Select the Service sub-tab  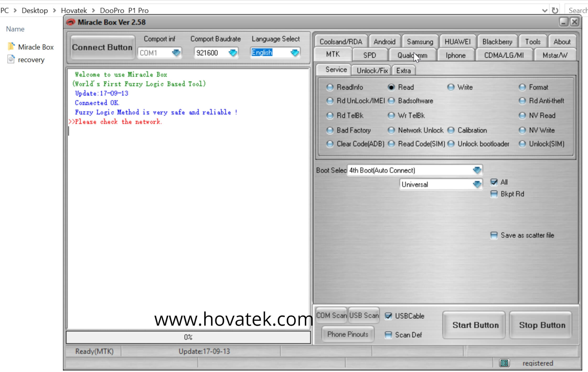(334, 69)
